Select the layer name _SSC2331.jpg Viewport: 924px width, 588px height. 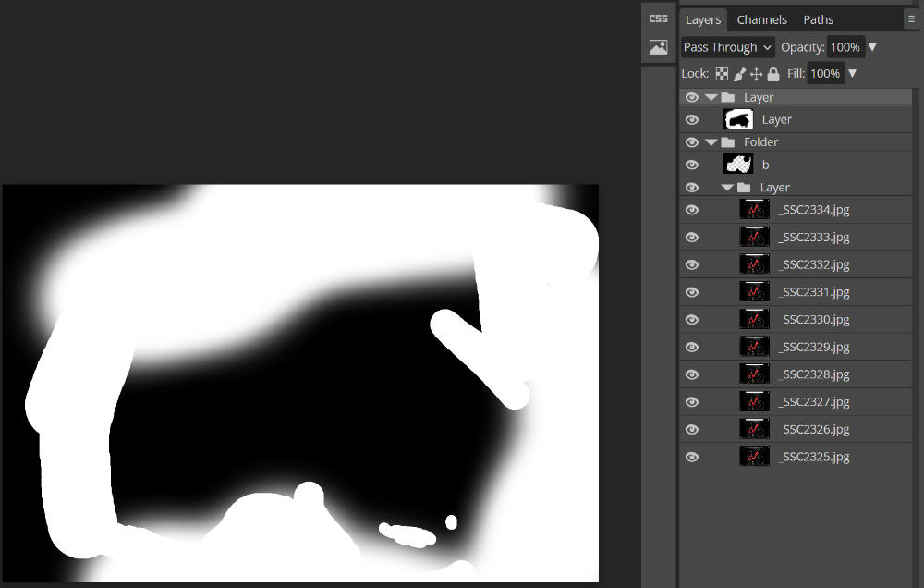point(814,292)
